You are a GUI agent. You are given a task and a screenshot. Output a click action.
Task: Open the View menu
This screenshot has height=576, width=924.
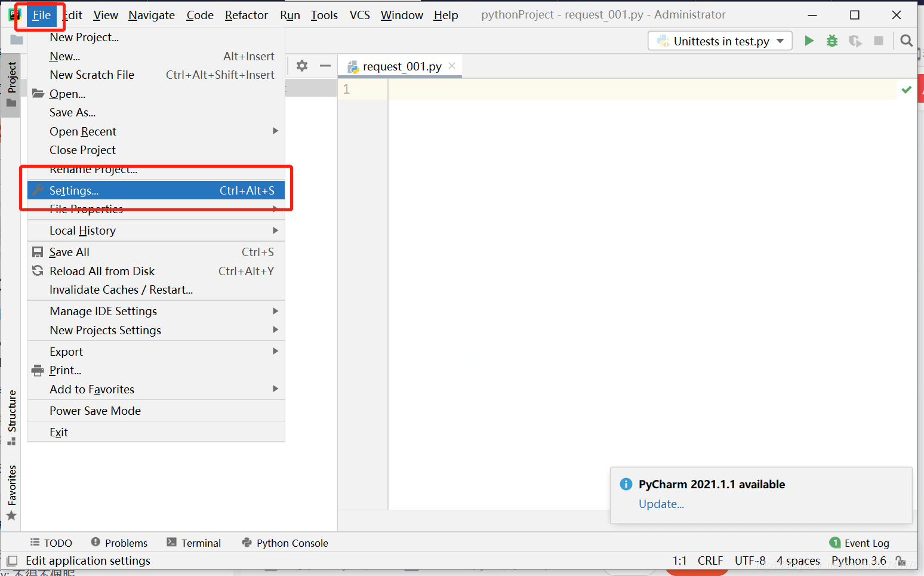click(106, 15)
